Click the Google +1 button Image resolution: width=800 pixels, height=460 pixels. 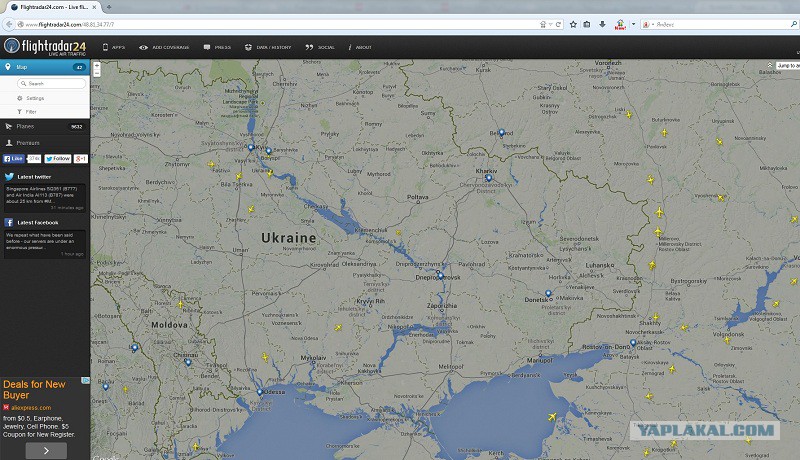tap(81, 159)
